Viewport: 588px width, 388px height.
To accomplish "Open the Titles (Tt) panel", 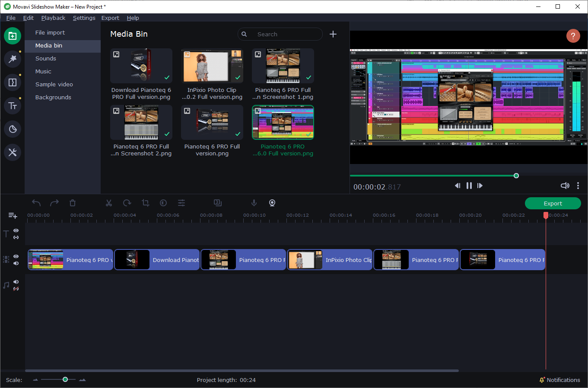I will (13, 106).
